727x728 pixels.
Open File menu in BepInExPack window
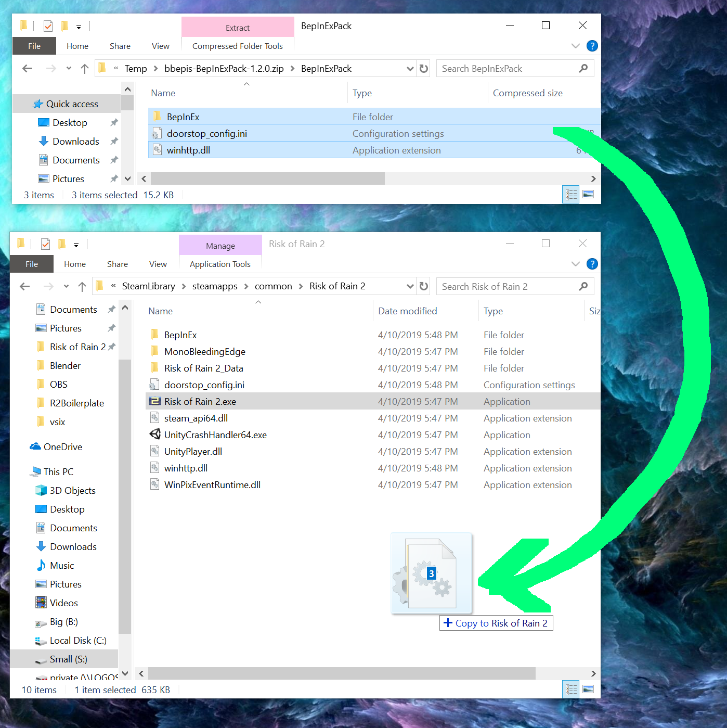coord(34,46)
